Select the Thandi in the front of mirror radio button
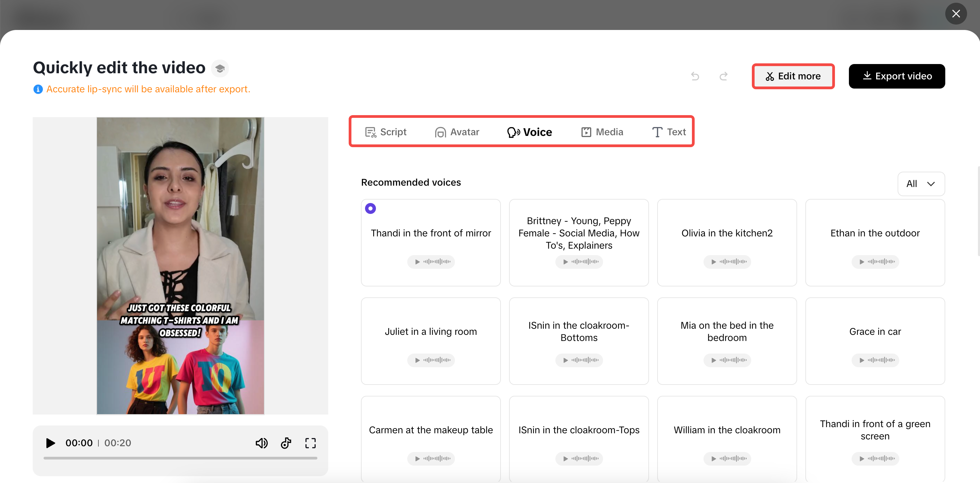980x483 pixels. pyautogui.click(x=370, y=208)
